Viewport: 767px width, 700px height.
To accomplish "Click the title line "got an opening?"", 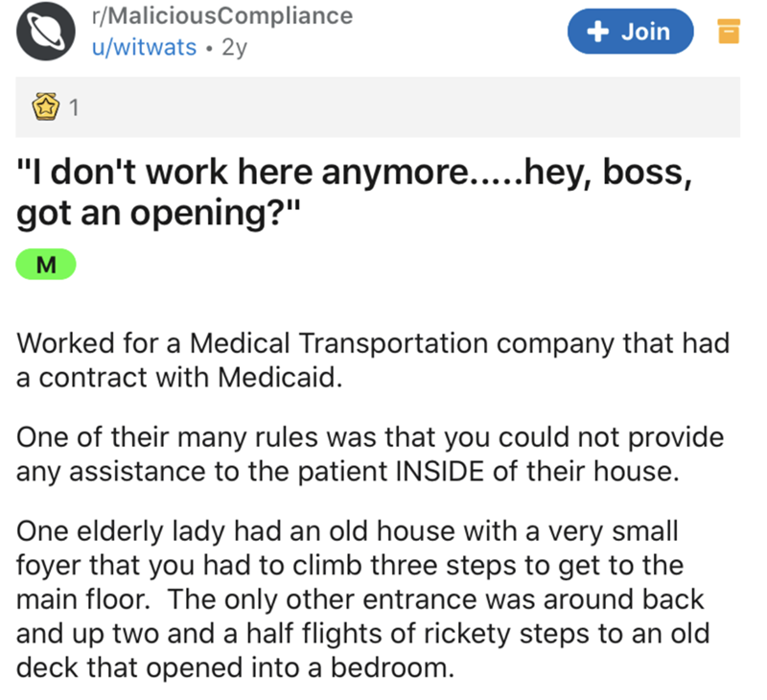I will click(160, 214).
